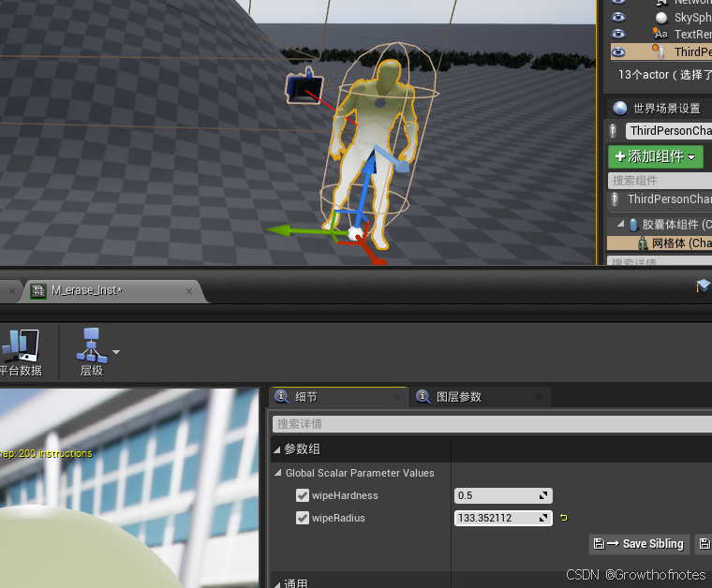The height and width of the screenshot is (588, 712).
Task: Close the Layer Parameters (图层参数) tab
Action: 539,397
